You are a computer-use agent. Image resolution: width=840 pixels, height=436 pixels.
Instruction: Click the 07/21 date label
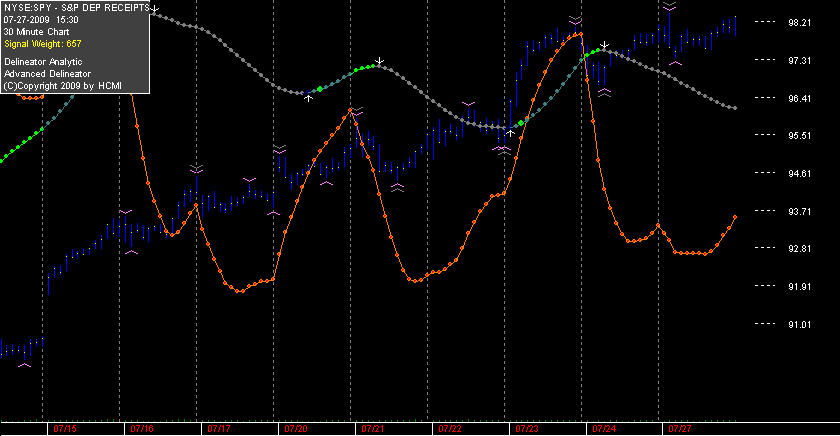[x=373, y=429]
